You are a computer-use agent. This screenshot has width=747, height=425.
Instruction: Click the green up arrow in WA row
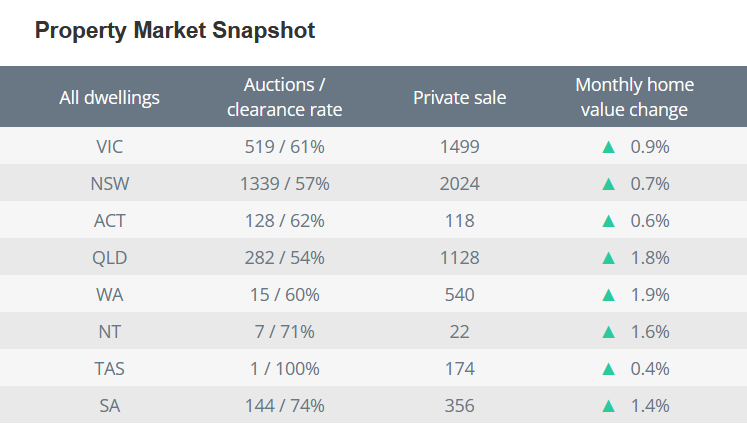[x=608, y=295]
